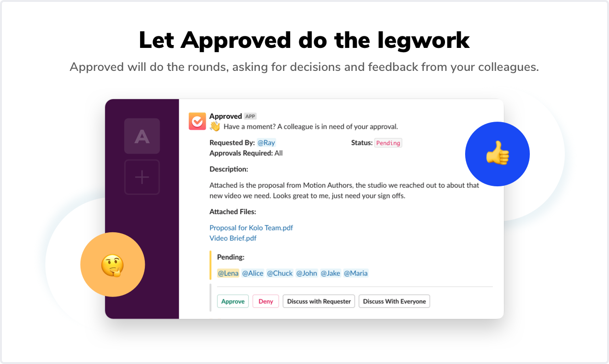This screenshot has width=609, height=364.
Task: Open the Discuss With Everyone option
Action: pyautogui.click(x=394, y=301)
